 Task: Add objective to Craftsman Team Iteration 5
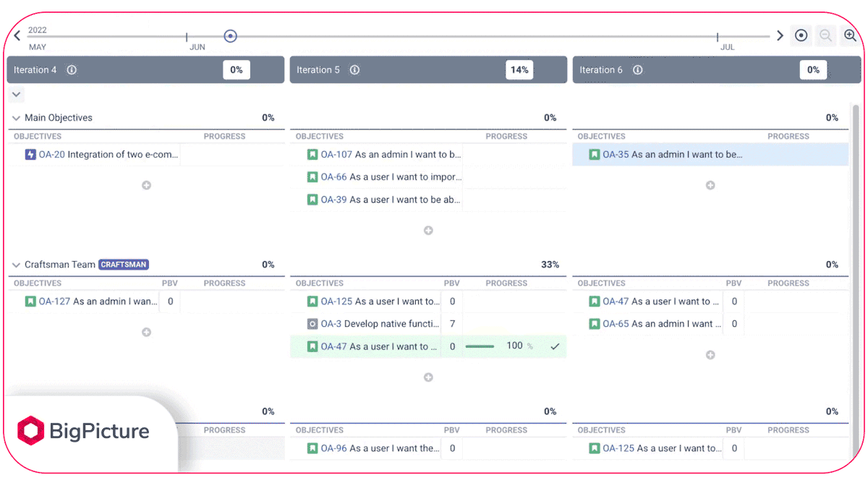(x=428, y=377)
